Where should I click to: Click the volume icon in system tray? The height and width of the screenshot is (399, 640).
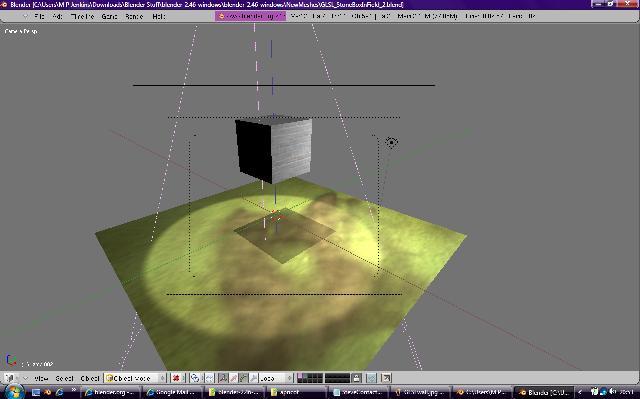(612, 392)
